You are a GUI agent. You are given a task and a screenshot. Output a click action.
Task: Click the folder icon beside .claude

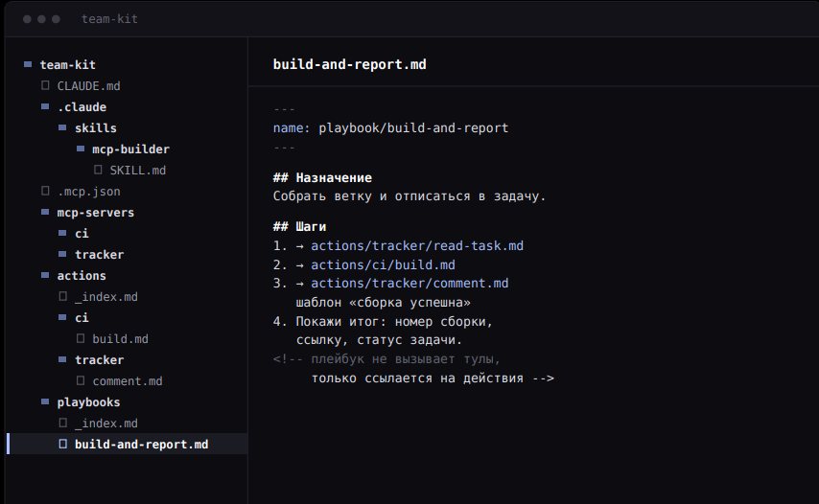click(x=45, y=106)
